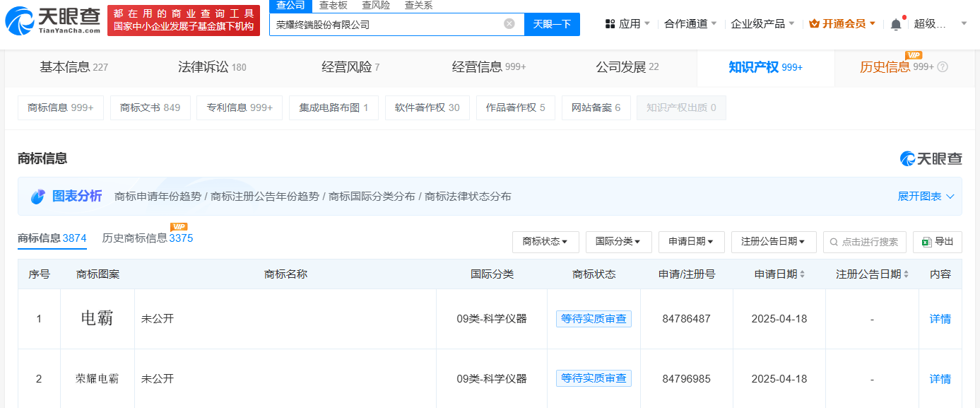Image resolution: width=980 pixels, height=408 pixels.
Task: Click the 电霸 trademark image thumbnail
Action: [98, 319]
